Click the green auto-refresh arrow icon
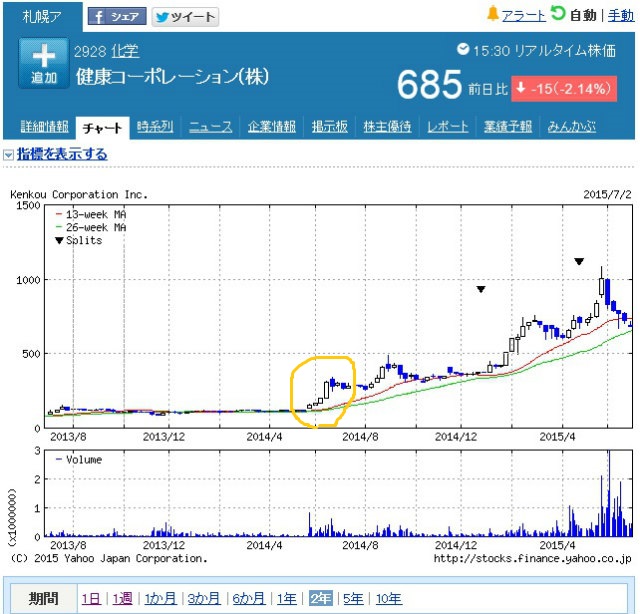The width and height of the screenshot is (640, 614). coord(558,13)
